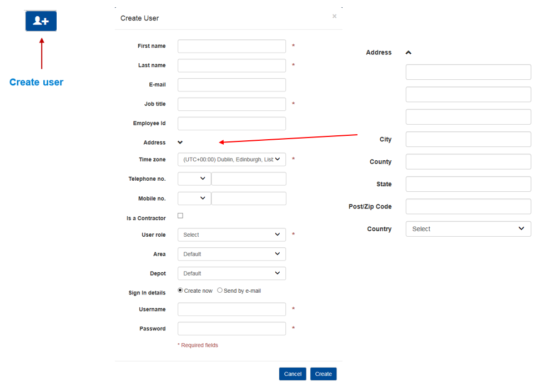This screenshot has height=392, width=539.
Task: Click the second Address line field
Action: (x=468, y=94)
